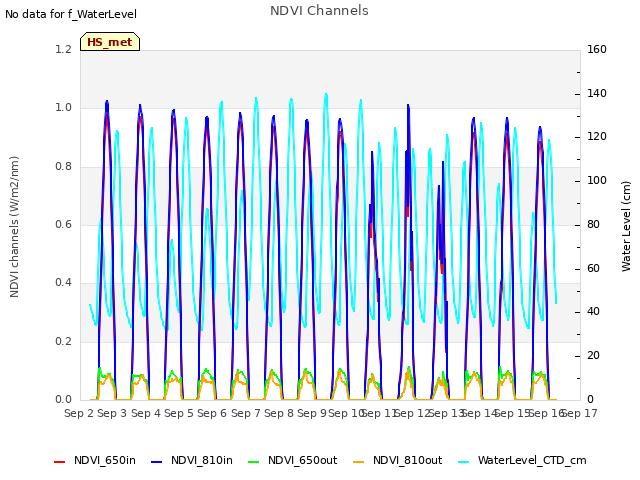The width and height of the screenshot is (640, 480).
Task: Click the 160 tick on right axis
Action: pyautogui.click(x=597, y=49)
